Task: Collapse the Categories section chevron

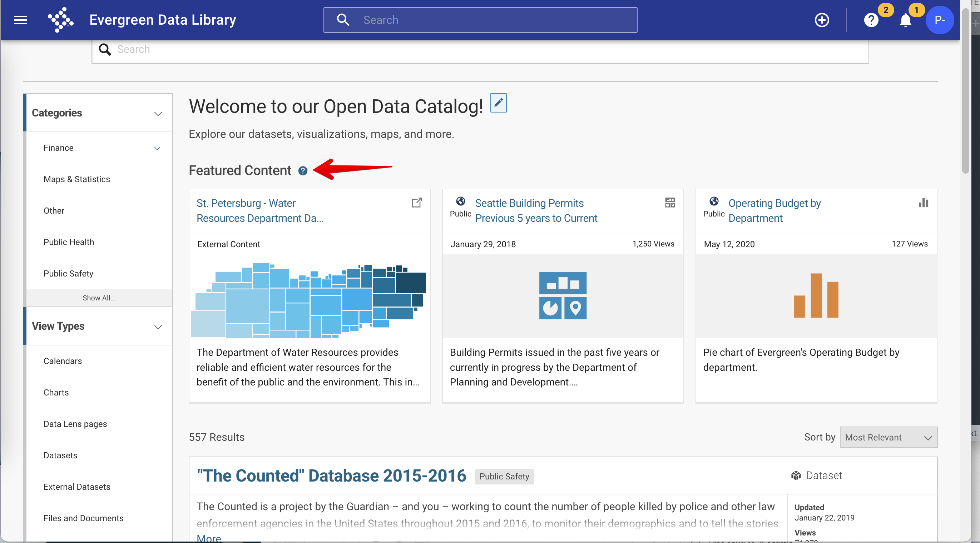Action: [158, 113]
